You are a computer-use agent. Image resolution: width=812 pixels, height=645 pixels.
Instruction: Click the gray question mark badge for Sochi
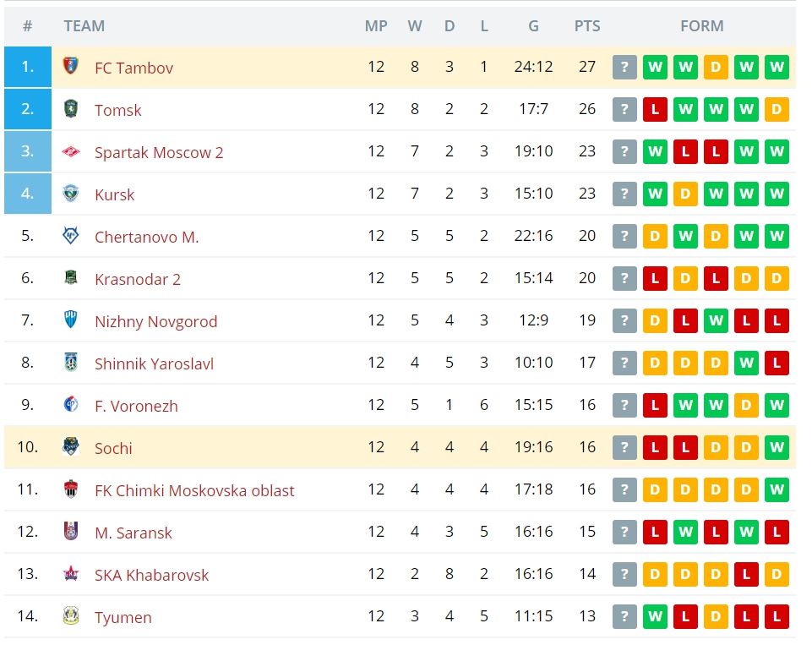point(624,447)
